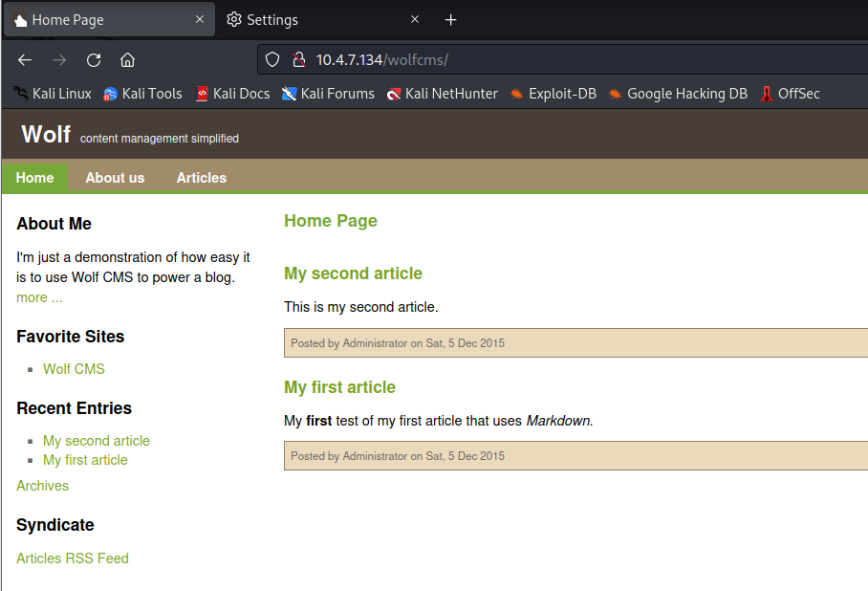Open the Articles menu item
This screenshot has width=868, height=591.
tap(202, 178)
